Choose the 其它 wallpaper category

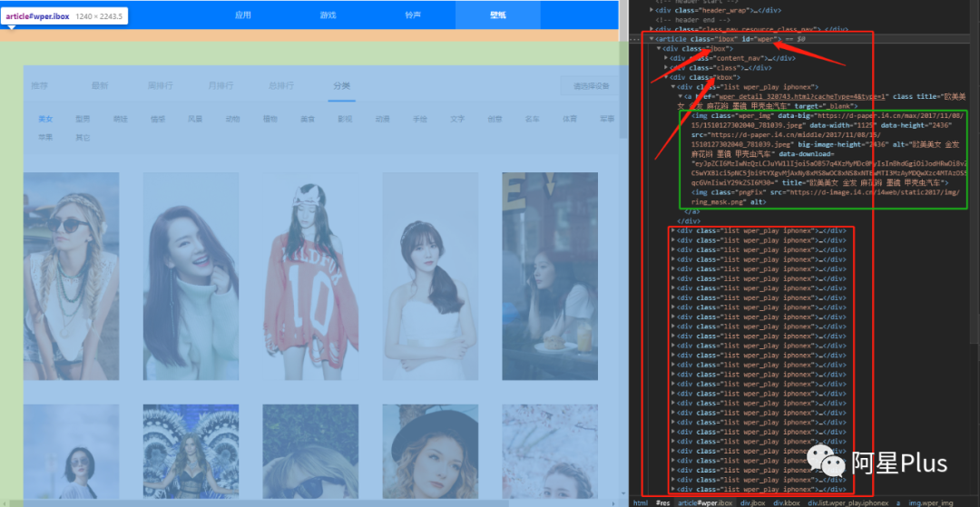coord(83,137)
